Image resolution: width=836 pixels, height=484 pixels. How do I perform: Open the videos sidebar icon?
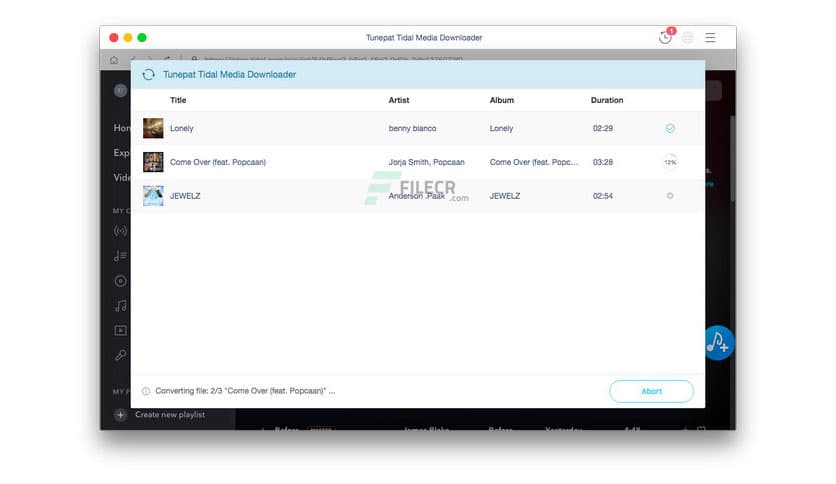point(120,330)
